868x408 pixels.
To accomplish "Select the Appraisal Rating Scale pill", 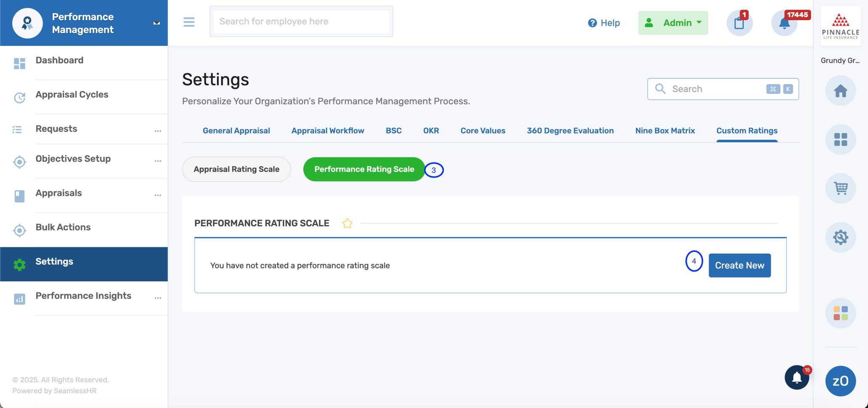I will [236, 169].
